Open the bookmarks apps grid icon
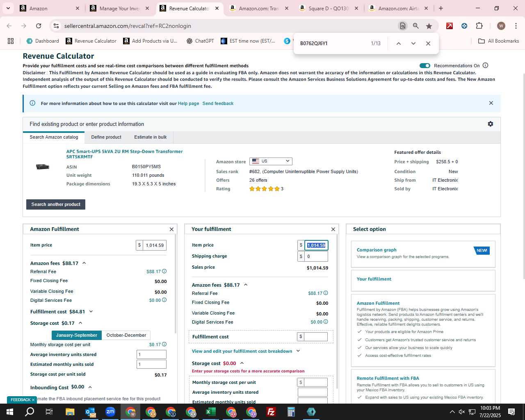Viewport: 525px width, 420px height. click(x=11, y=41)
